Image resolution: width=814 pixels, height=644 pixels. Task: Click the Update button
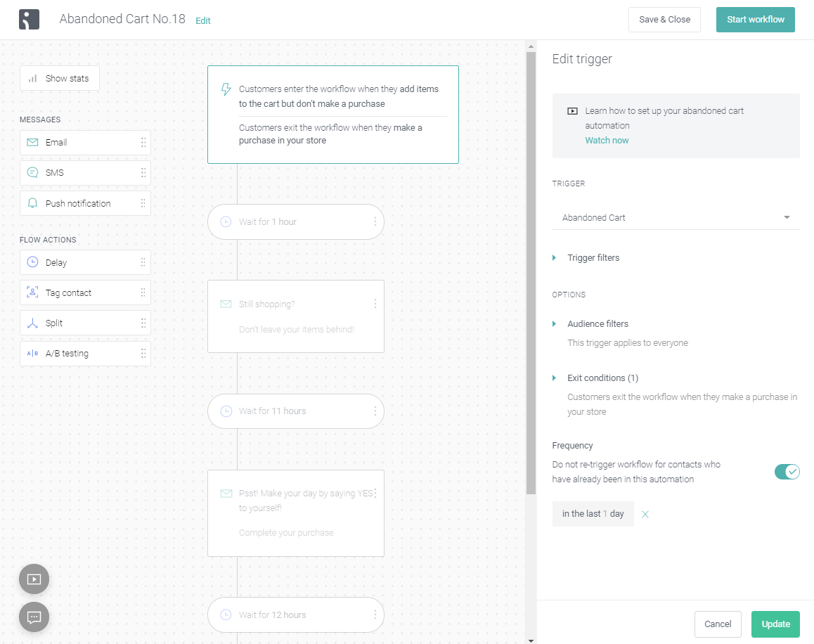(775, 624)
